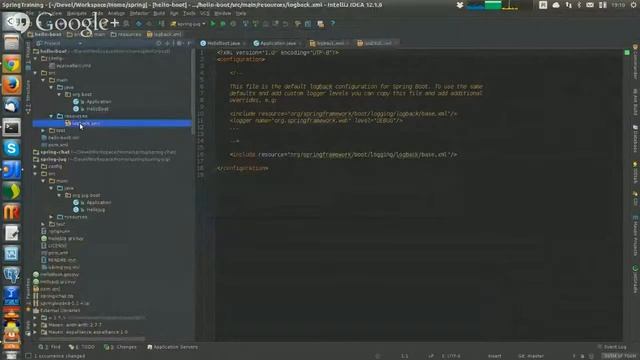Click the helloboot.groovy file icon

[36, 275]
